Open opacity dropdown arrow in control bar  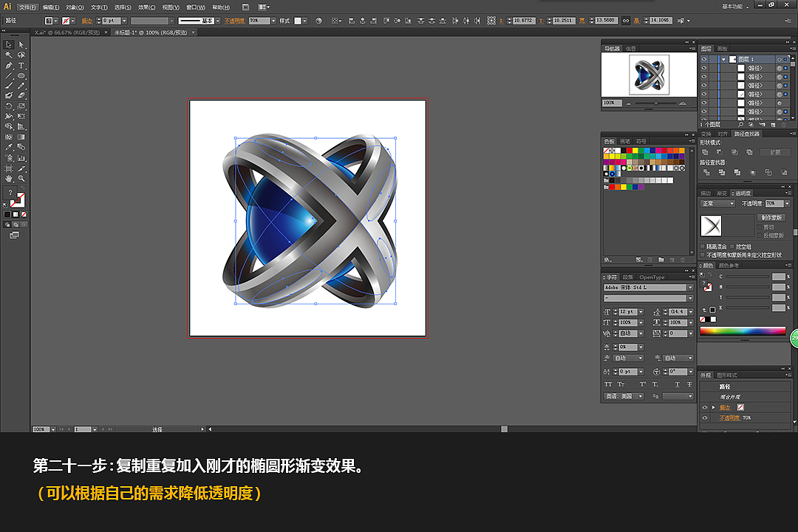click(273, 21)
